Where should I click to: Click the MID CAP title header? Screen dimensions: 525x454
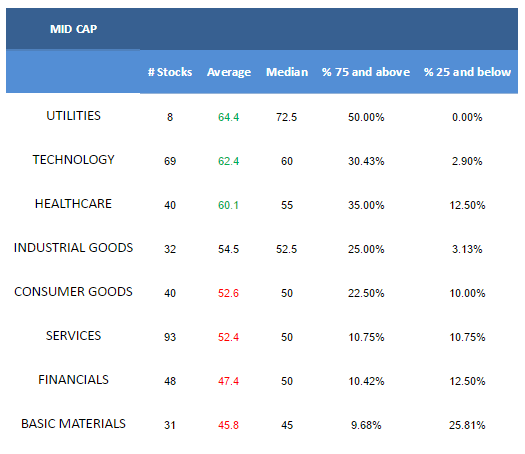(x=73, y=29)
